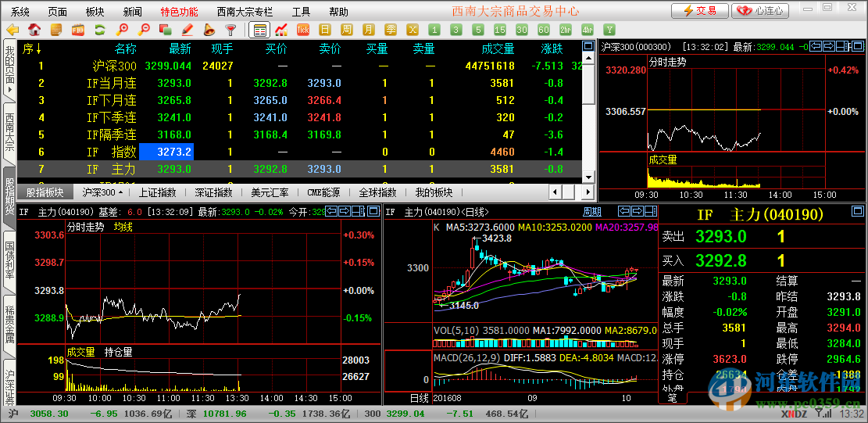Viewport: 868px width, 423px height.
Task: Go to previous contract in 沪深300 chart panel
Action: [816, 46]
